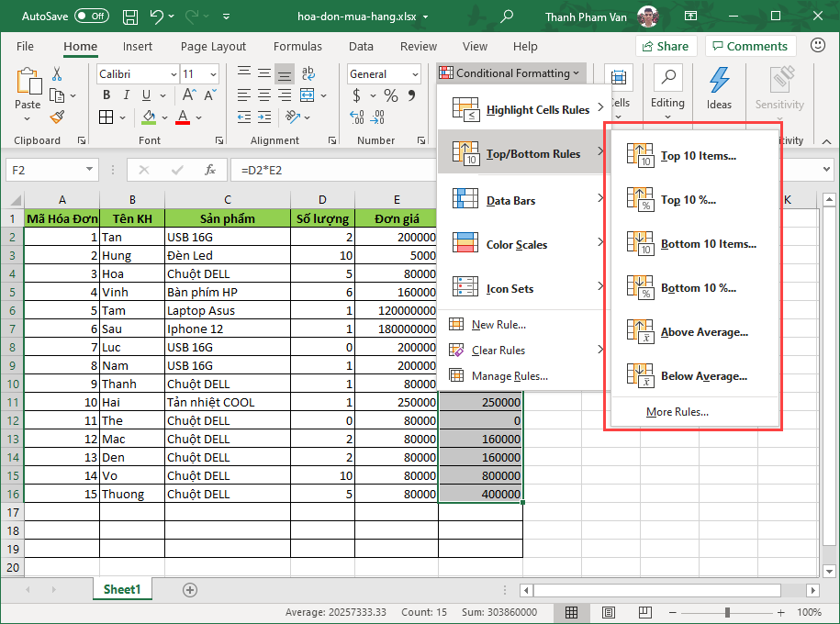Click the Fill Color yellow bucket
This screenshot has height=624, width=840.
(149, 117)
